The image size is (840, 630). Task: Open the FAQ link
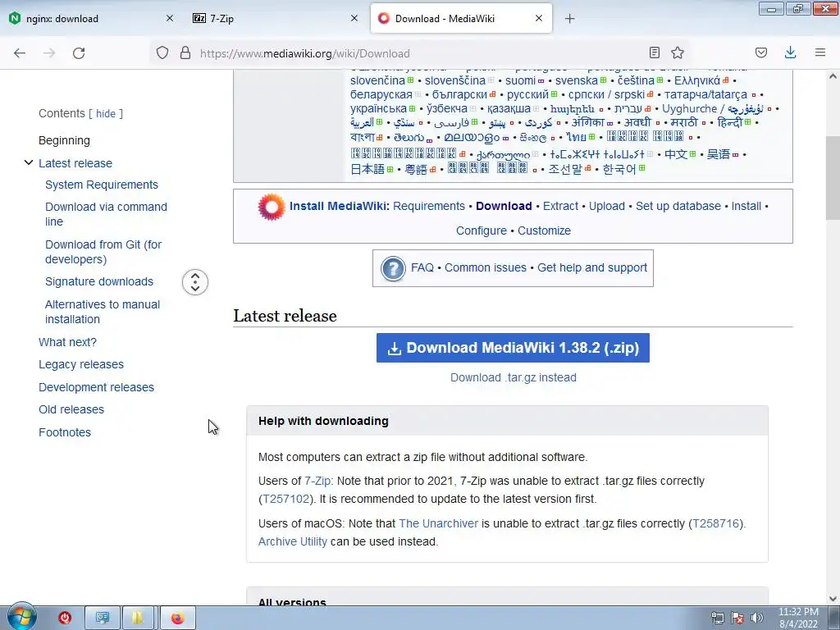[422, 267]
